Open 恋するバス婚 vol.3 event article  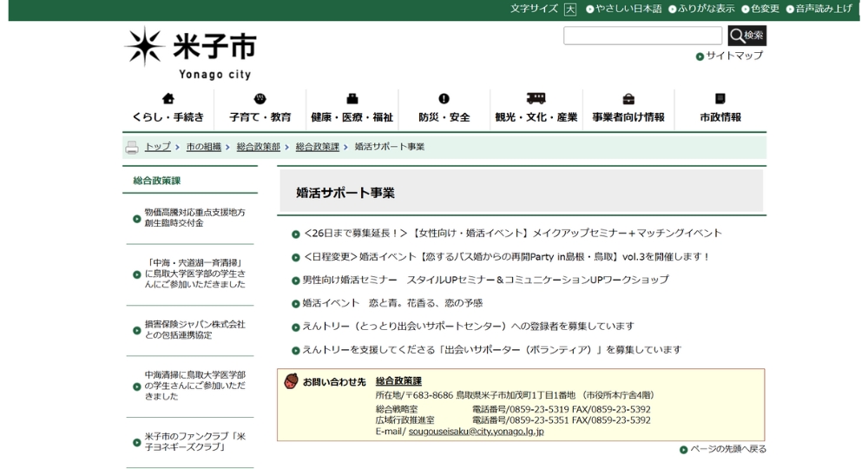coord(506,257)
